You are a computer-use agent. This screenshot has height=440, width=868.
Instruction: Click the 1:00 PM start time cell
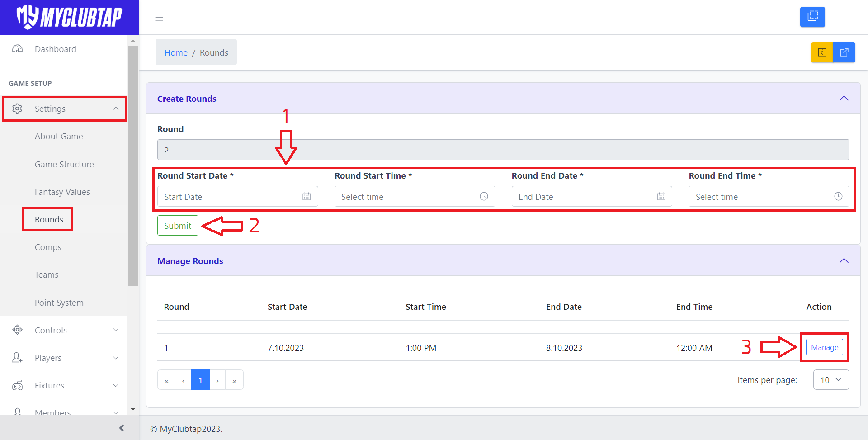(x=421, y=348)
